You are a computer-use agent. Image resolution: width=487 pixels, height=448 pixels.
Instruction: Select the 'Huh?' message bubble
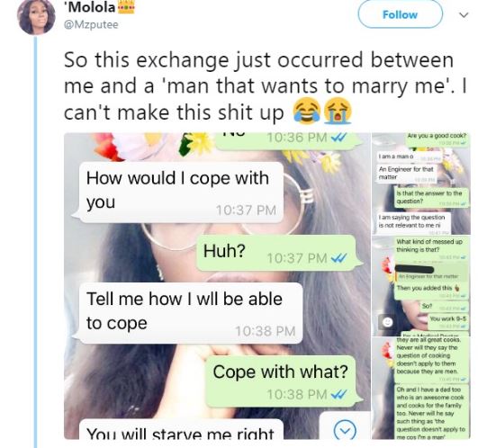pyautogui.click(x=278, y=253)
